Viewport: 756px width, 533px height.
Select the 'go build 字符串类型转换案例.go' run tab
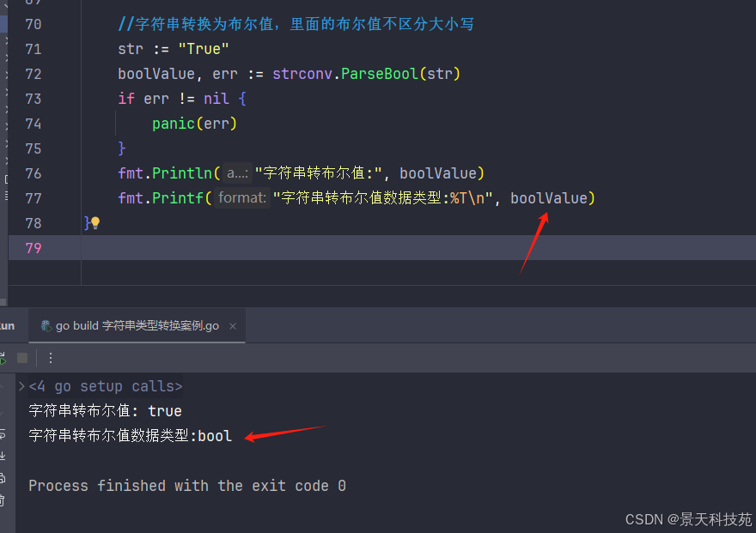tap(137, 326)
